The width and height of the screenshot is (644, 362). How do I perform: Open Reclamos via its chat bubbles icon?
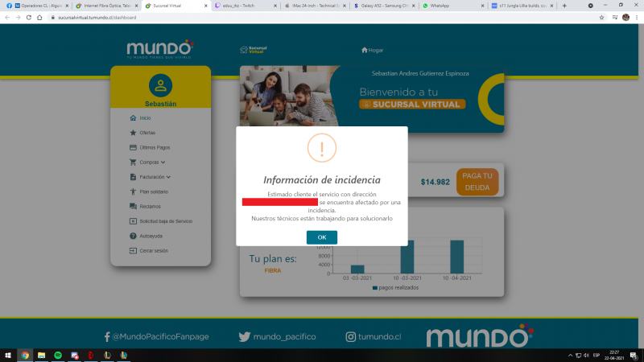coord(133,207)
